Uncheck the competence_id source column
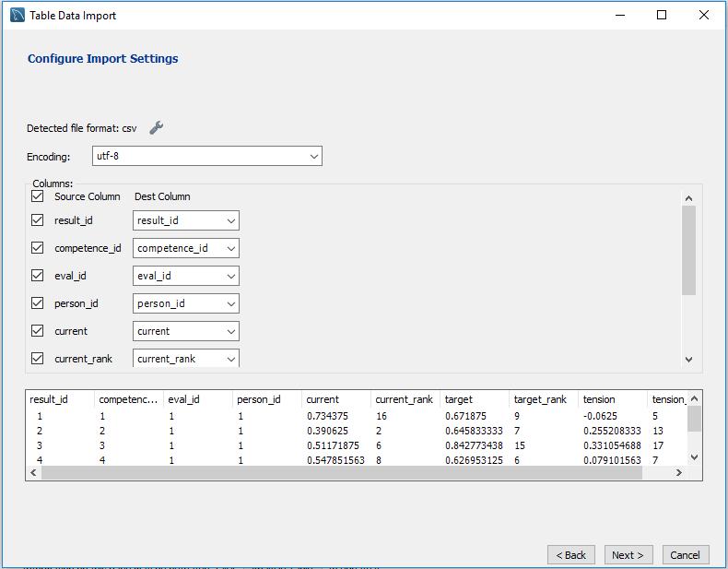Image resolution: width=728 pixels, height=569 pixels. pyautogui.click(x=37, y=247)
